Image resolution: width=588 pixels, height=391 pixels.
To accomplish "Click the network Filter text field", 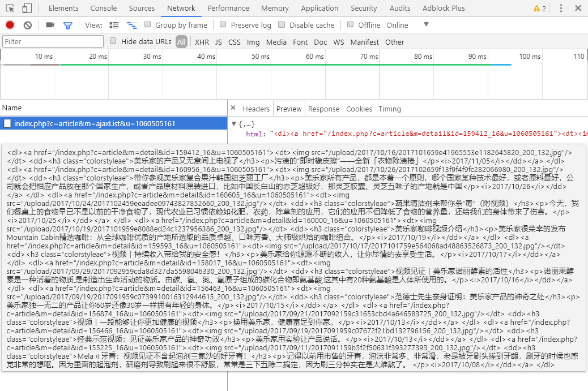I will [x=53, y=41].
